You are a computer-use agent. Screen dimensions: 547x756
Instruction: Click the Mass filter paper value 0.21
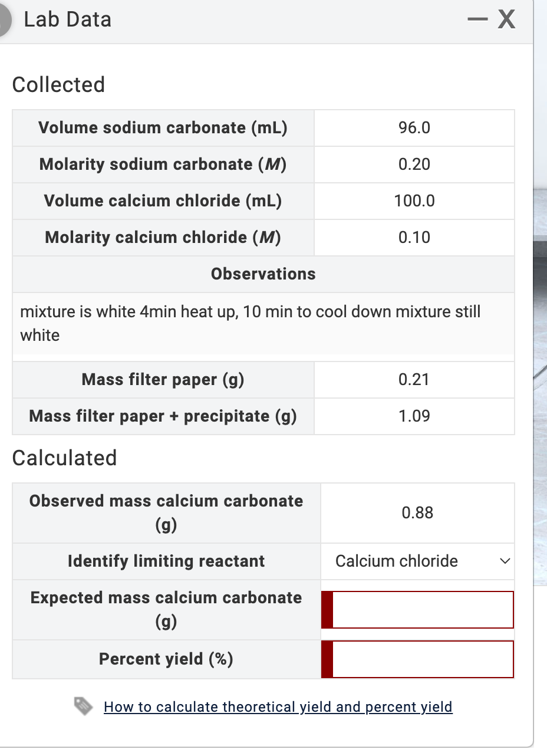coord(414,380)
